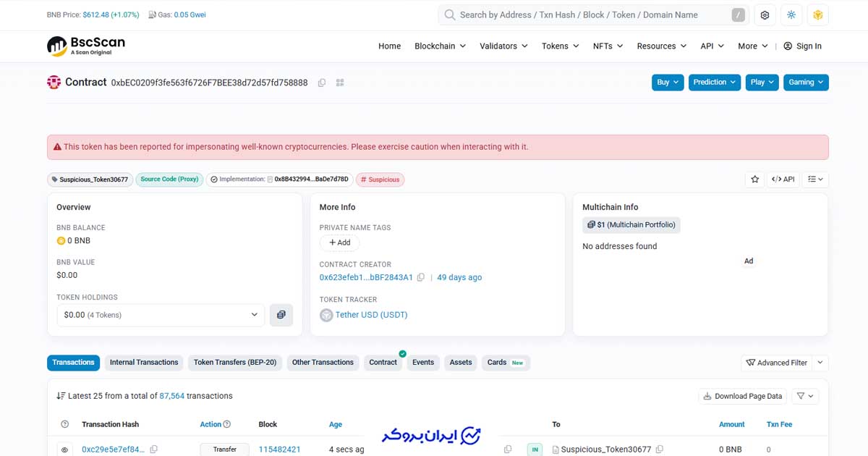Screen dimensions: 868x456
Task: Copy the contract address
Action: pyautogui.click(x=322, y=83)
